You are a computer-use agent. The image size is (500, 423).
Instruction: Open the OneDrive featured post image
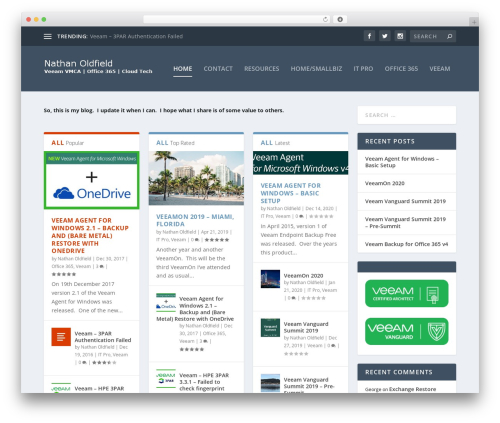click(92, 180)
